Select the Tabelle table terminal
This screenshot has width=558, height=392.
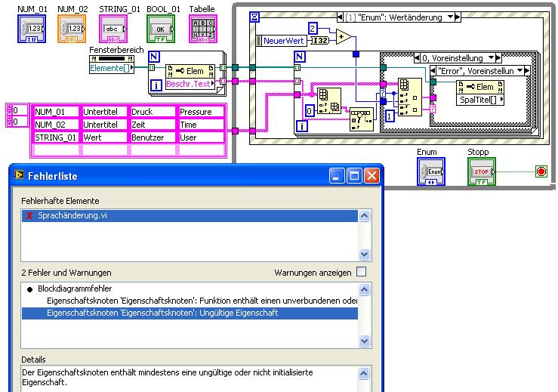203,29
